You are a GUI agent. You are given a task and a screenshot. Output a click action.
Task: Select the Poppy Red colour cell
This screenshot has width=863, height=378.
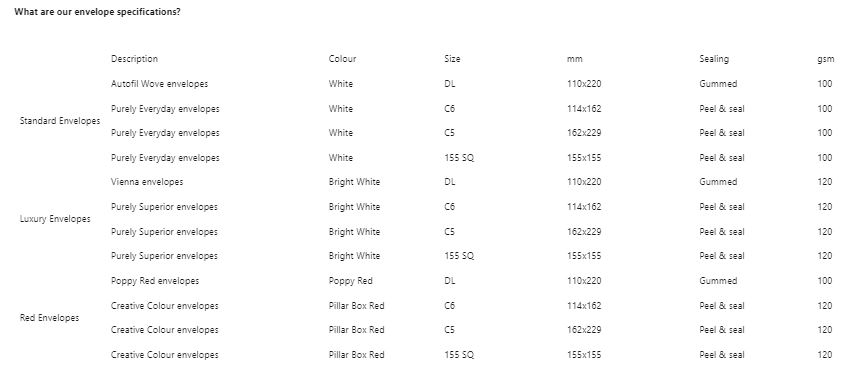coord(351,281)
